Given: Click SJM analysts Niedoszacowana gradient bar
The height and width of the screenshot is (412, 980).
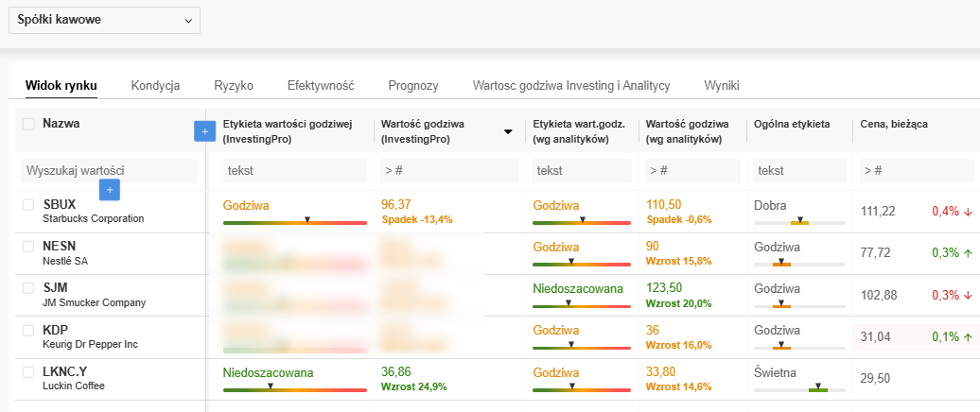Looking at the screenshot, I should click(582, 305).
